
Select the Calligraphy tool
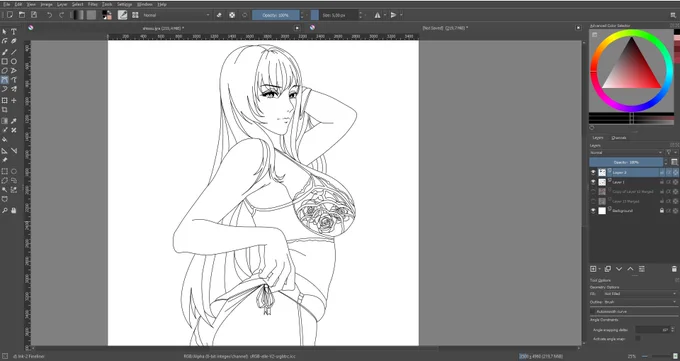14,41
